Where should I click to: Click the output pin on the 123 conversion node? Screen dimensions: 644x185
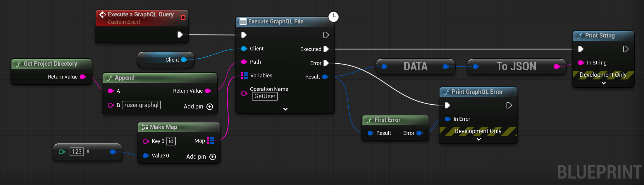click(113, 152)
